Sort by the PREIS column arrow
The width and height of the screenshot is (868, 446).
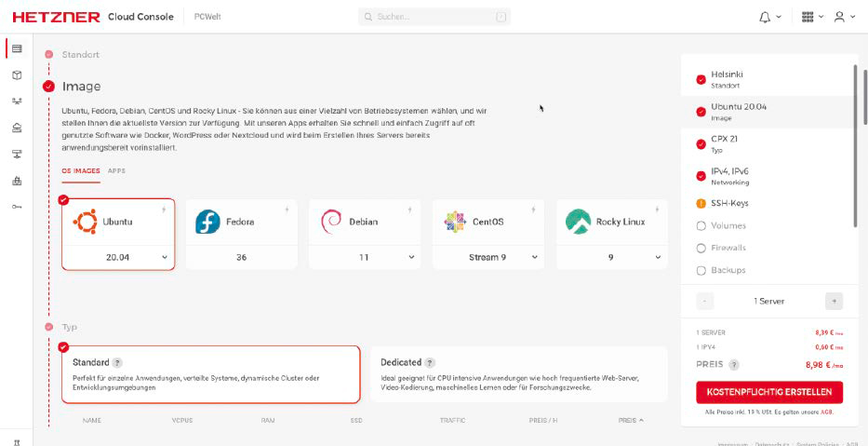[642, 421]
